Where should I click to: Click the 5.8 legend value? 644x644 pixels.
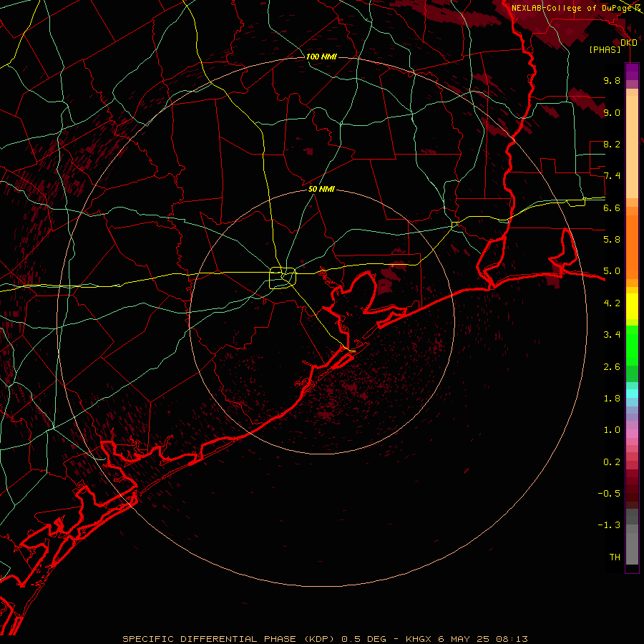pos(612,239)
